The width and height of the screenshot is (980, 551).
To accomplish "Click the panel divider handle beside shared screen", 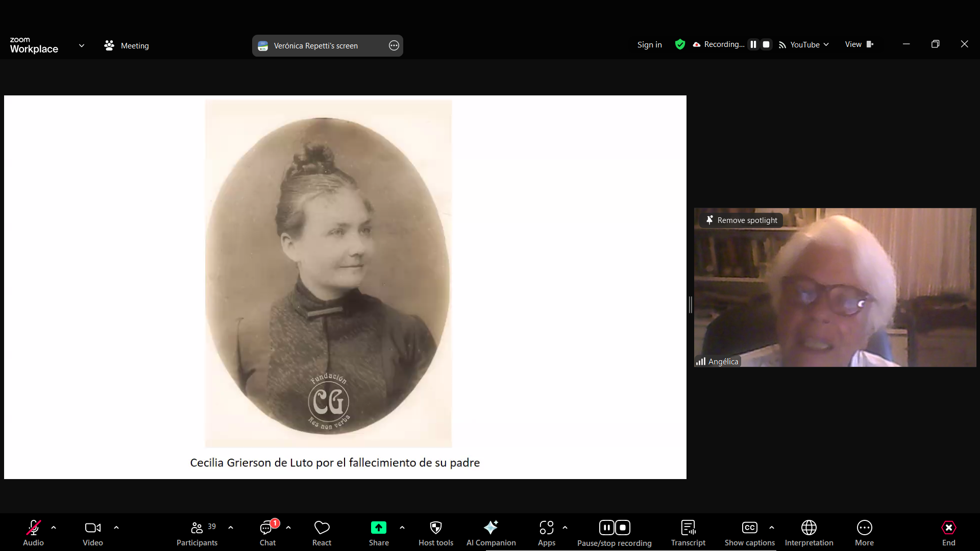I will tap(690, 305).
